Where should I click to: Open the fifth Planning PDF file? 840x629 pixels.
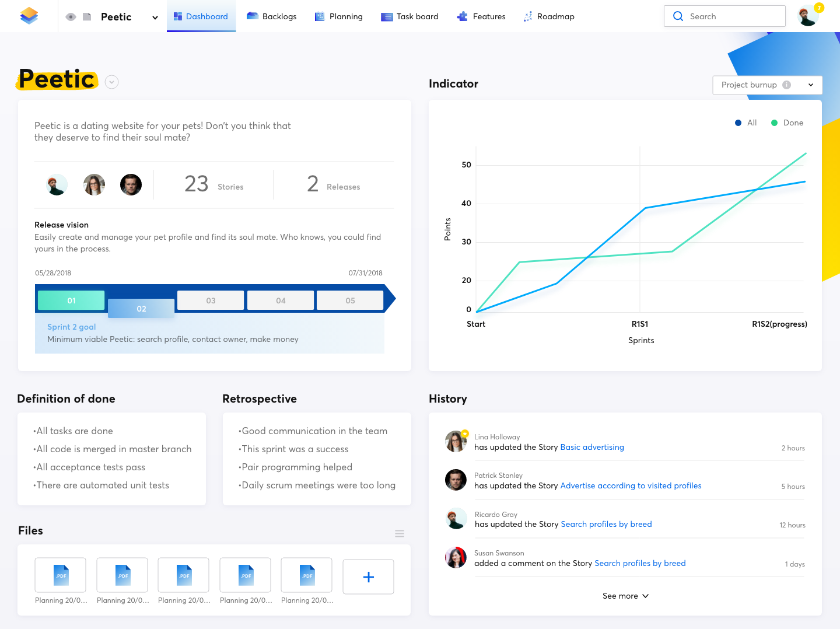coord(307,575)
